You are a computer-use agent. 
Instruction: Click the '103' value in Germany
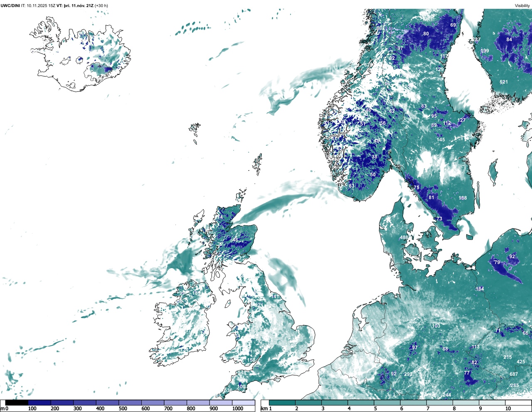pyautogui.click(x=436, y=326)
